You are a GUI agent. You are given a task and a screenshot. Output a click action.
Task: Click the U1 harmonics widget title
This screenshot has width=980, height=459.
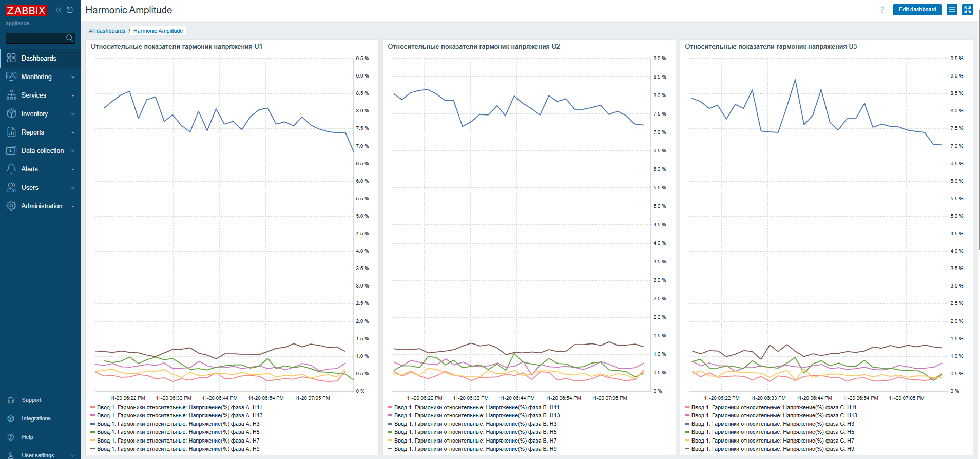(x=177, y=47)
